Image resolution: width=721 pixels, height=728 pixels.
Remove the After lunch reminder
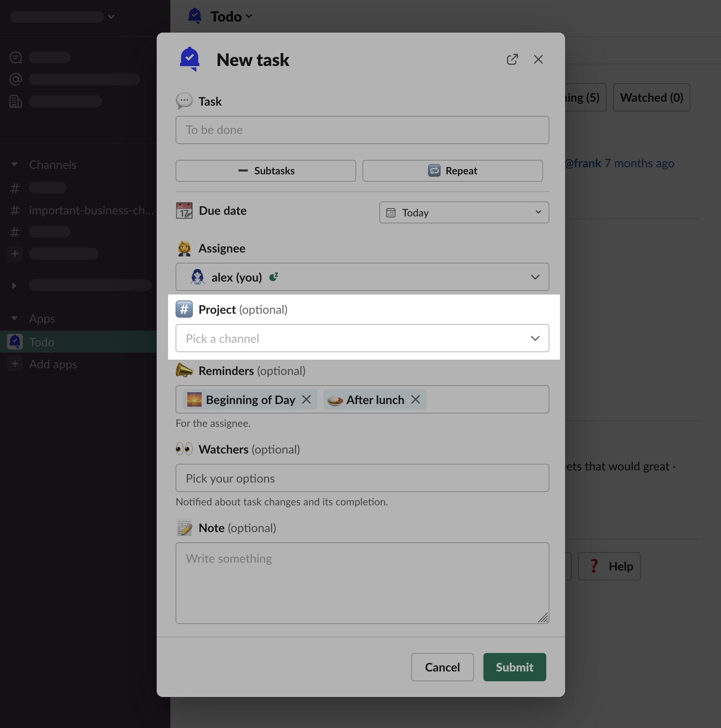(x=415, y=399)
